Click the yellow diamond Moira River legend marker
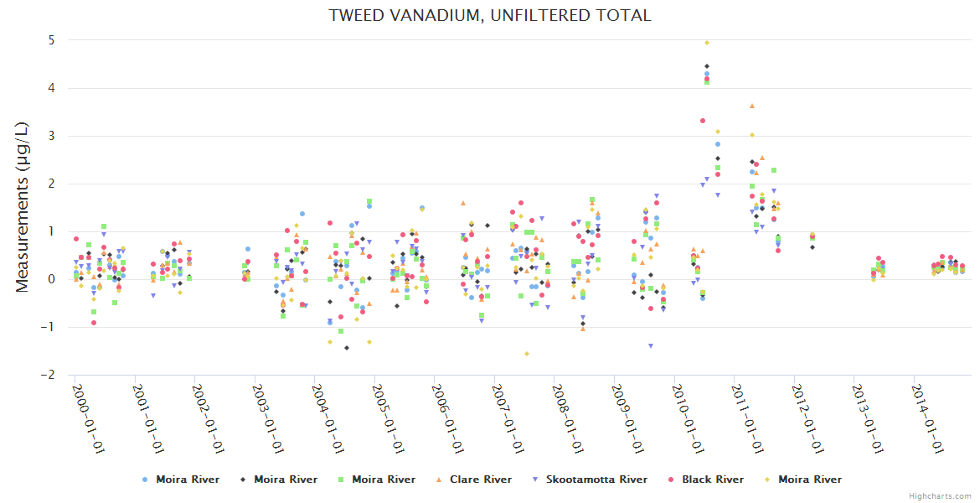Screen dimensions: 980x503 (x=768, y=480)
